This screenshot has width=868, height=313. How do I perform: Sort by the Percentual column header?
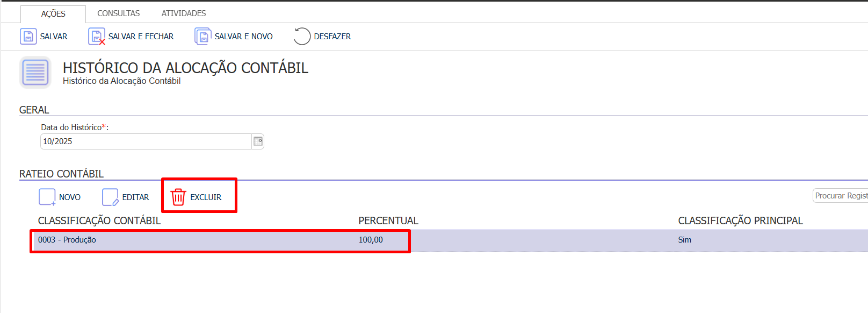tap(388, 221)
